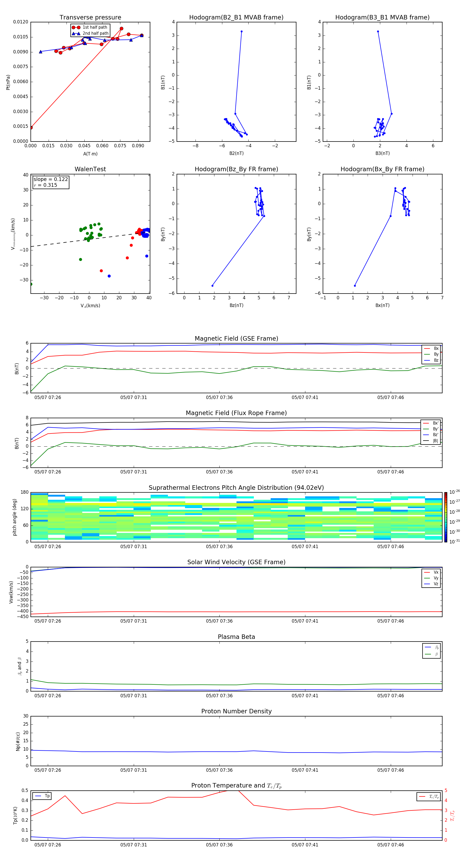Click the Suprathermal Electrons Pitch Angle Distribution title

pyautogui.click(x=236, y=488)
